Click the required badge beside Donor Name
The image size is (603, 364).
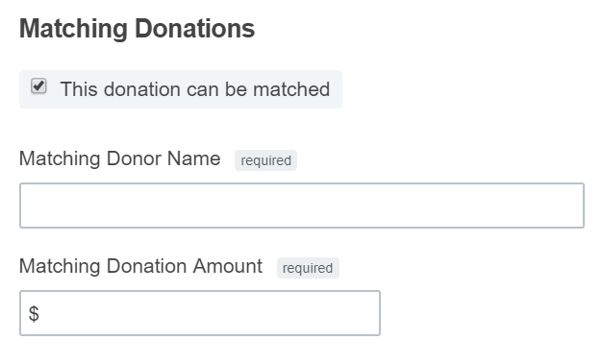(265, 160)
